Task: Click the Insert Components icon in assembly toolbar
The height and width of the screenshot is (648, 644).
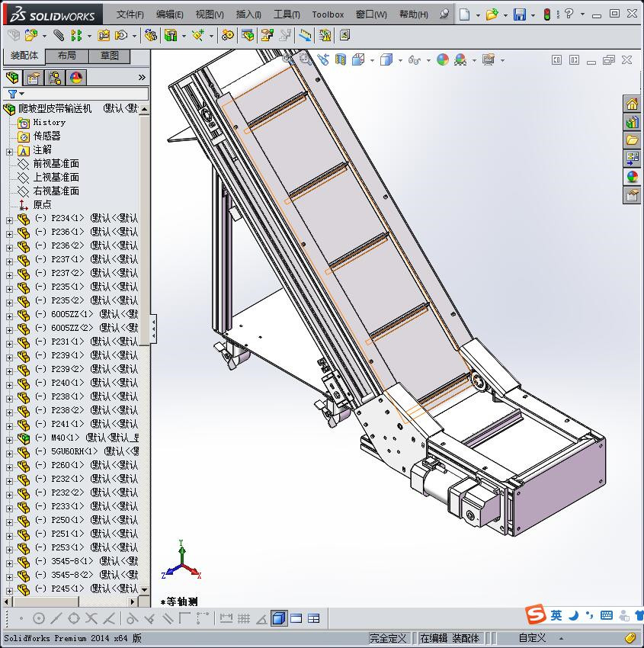Action: pos(30,36)
